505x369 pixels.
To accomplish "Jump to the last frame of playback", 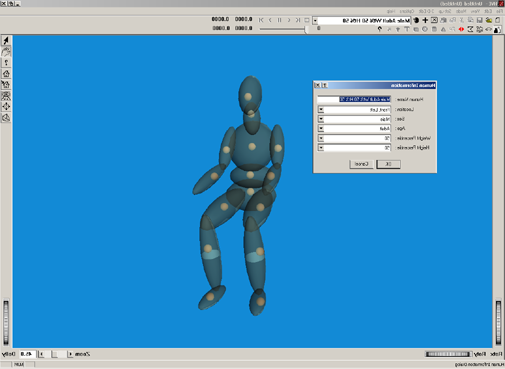I will pos(261,20).
